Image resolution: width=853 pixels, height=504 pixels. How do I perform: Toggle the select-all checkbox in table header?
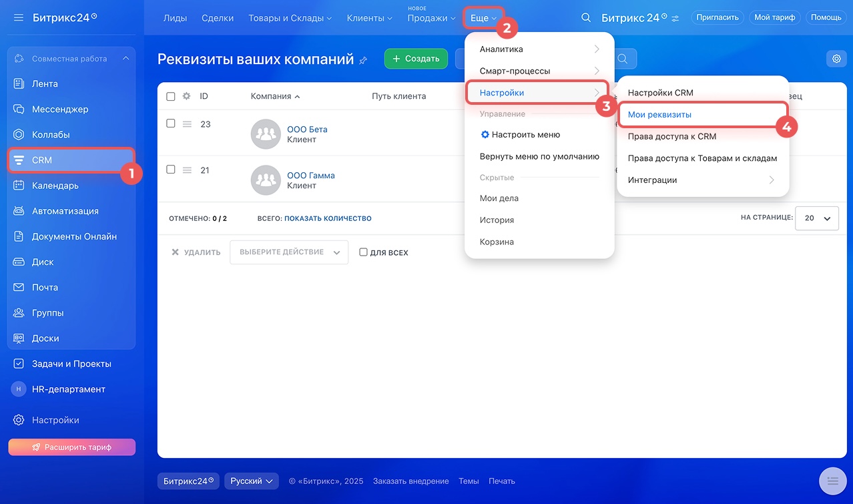[171, 96]
